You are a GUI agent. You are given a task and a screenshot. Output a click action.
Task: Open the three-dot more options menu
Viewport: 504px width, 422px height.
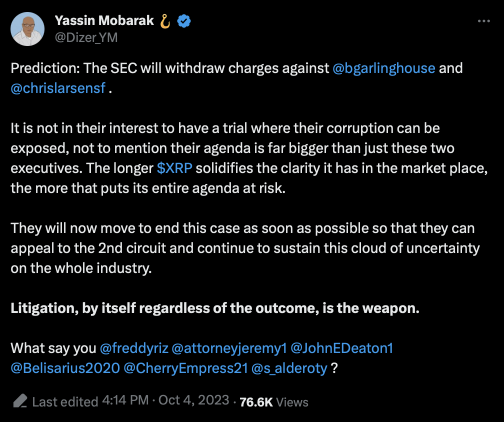483,21
